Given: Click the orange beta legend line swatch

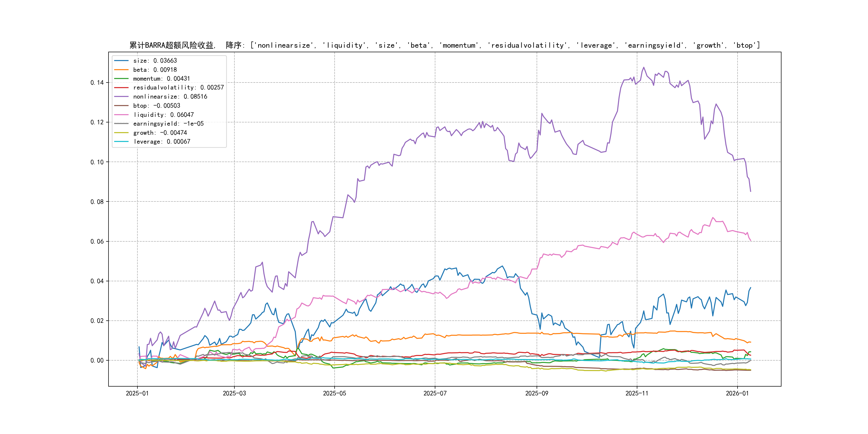Looking at the screenshot, I should coord(121,70).
